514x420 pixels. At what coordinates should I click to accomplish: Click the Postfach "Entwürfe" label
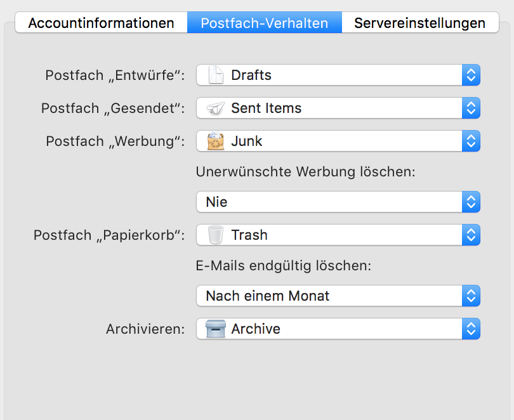pos(115,75)
